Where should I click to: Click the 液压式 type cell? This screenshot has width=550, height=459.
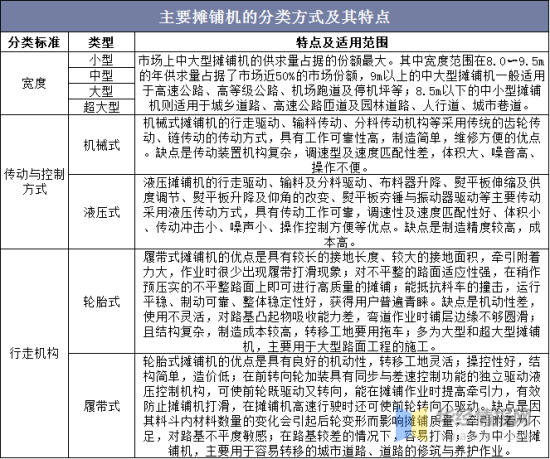101,212
